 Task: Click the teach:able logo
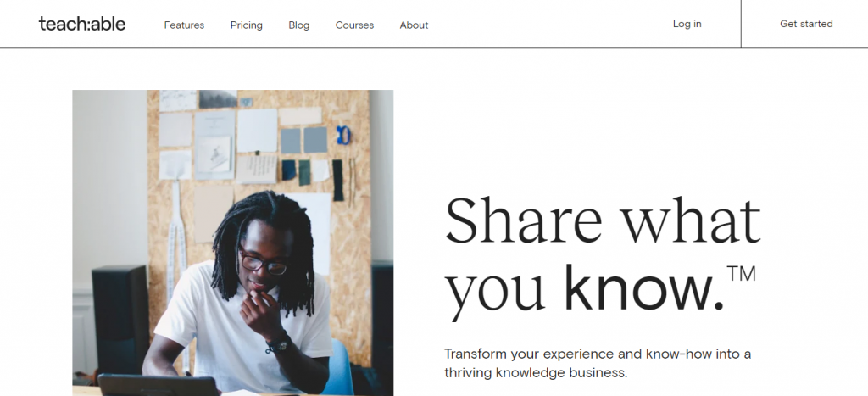(82, 24)
